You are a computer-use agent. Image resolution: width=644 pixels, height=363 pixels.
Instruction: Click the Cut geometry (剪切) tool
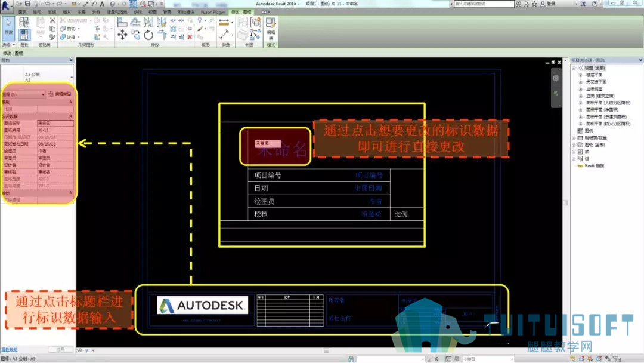pyautogui.click(x=68, y=29)
